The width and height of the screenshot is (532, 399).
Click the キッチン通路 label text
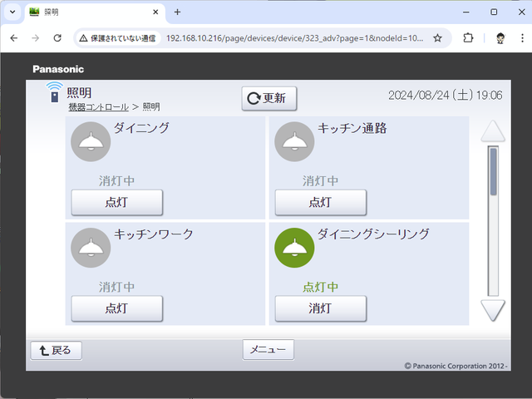coord(352,128)
